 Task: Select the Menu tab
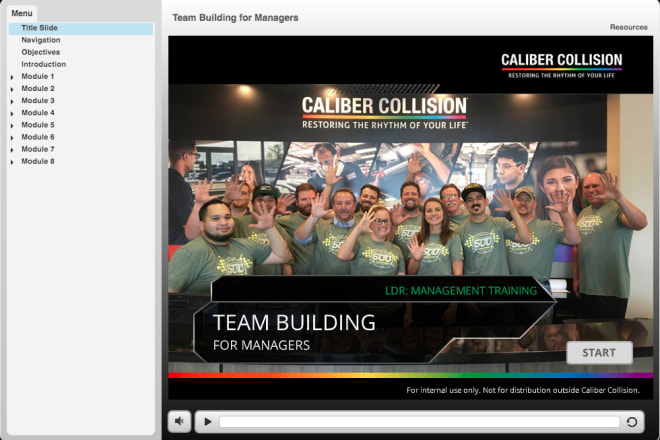[x=22, y=13]
